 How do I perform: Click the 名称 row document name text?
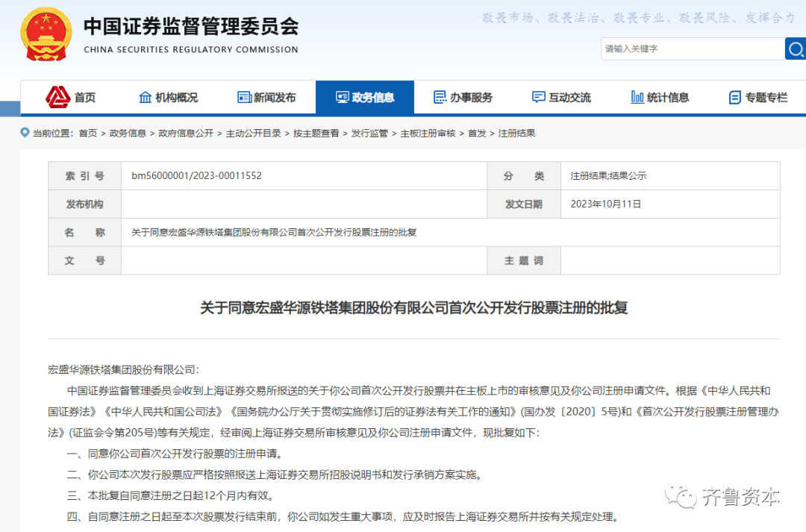click(x=274, y=232)
